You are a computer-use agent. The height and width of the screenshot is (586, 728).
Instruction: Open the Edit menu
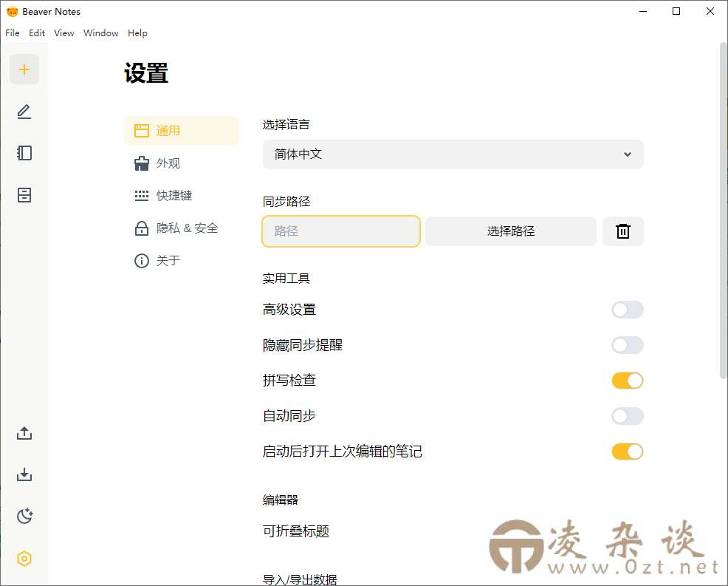coord(37,33)
